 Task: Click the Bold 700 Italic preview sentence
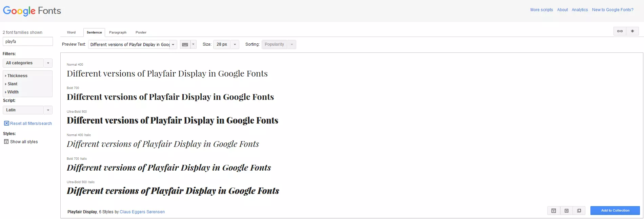point(169,168)
